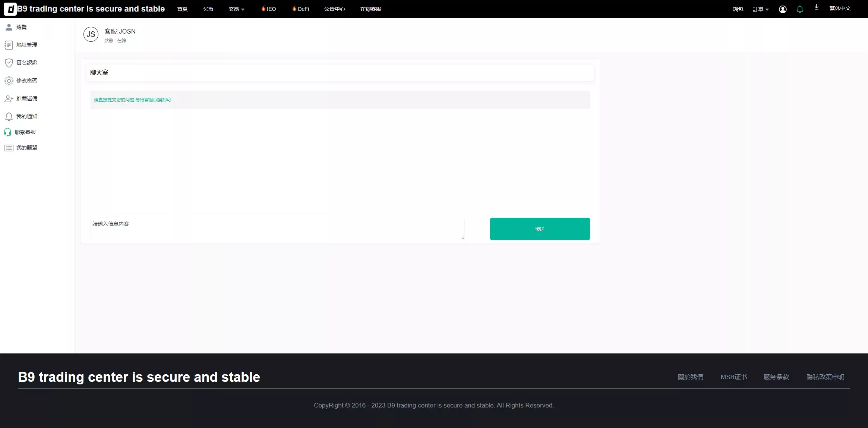Select the overview person icon in sidebar
The image size is (868, 428).
(9, 27)
